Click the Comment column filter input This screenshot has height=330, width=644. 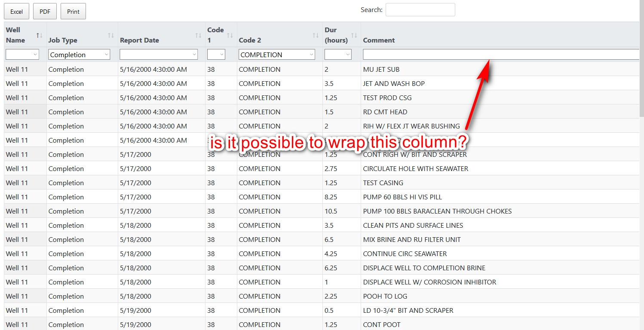tap(501, 55)
